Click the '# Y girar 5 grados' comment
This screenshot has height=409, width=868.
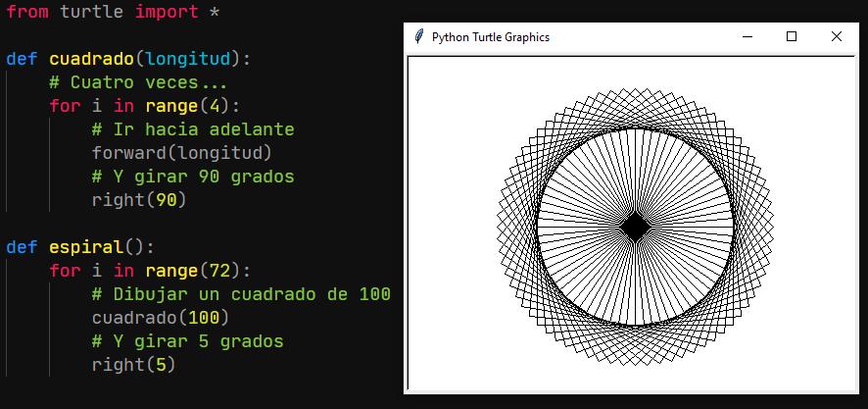tap(187, 341)
